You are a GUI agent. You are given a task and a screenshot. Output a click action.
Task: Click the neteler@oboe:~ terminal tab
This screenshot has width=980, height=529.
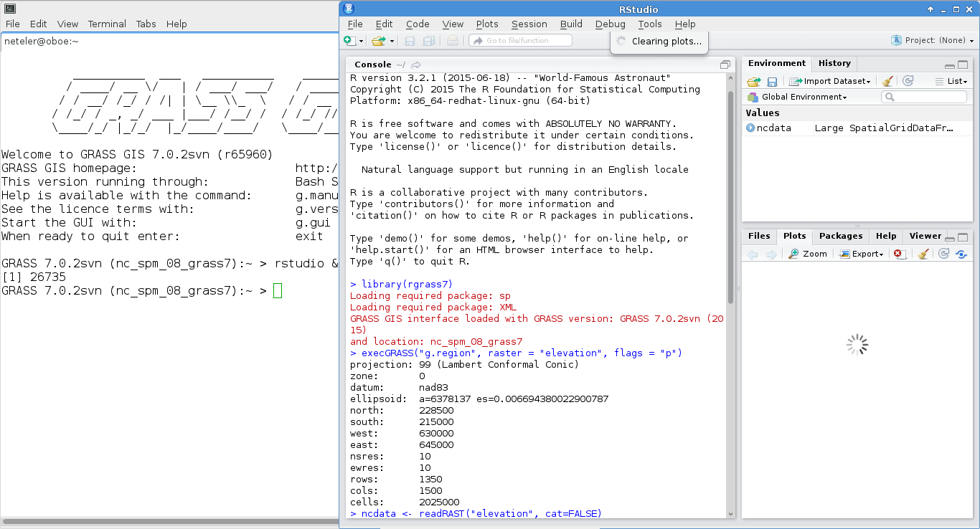pyautogui.click(x=42, y=41)
